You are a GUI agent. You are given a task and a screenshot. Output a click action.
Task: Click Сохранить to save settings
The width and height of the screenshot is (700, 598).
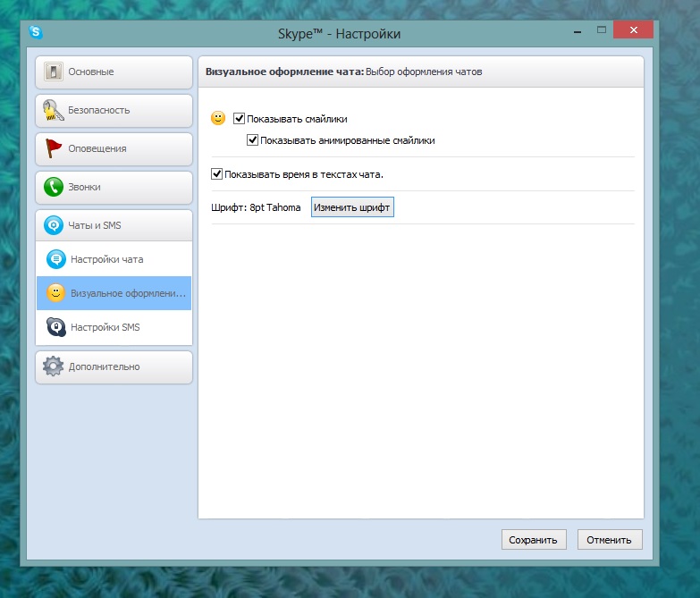[534, 540]
